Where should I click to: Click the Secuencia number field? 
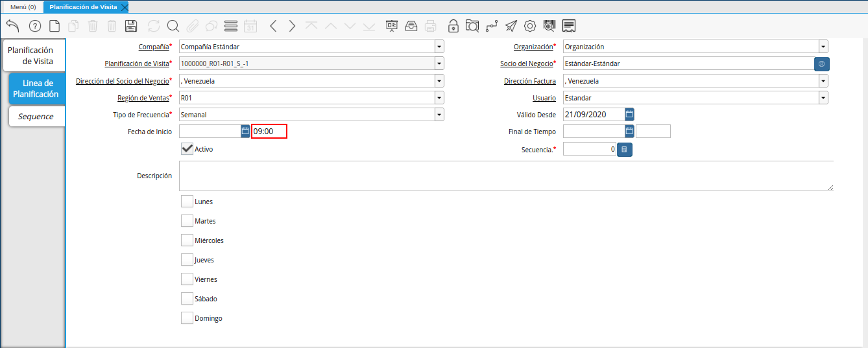(x=590, y=149)
